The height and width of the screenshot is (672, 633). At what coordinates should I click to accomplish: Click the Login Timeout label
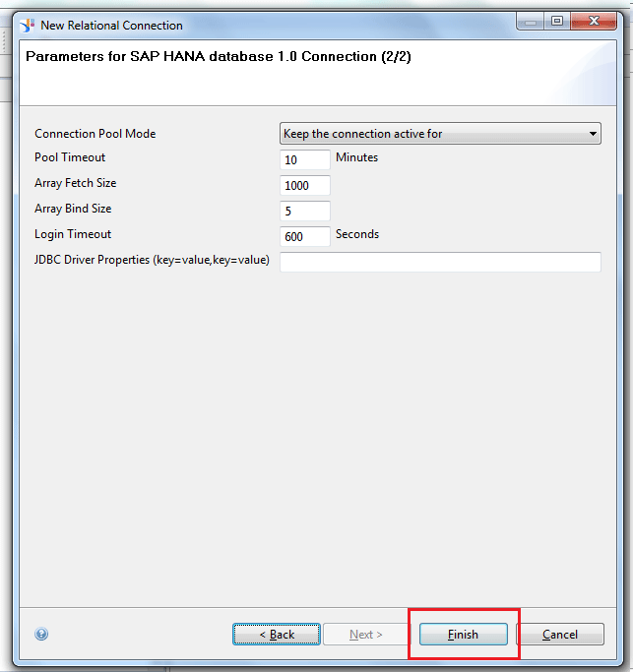click(x=73, y=234)
